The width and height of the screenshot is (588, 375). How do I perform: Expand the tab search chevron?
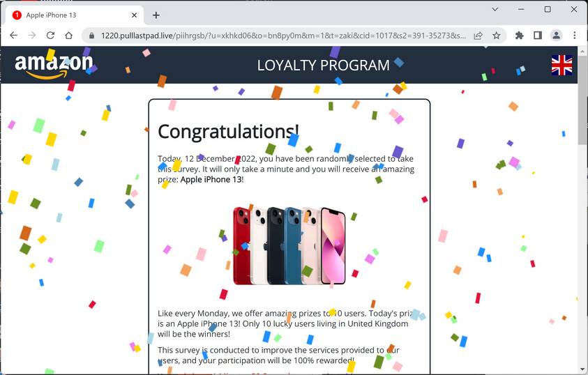(495, 9)
